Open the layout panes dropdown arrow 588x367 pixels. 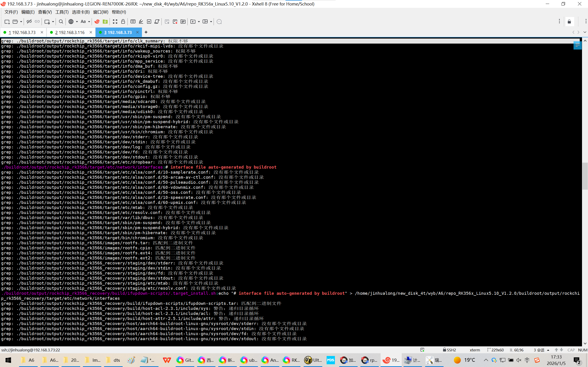[211, 22]
